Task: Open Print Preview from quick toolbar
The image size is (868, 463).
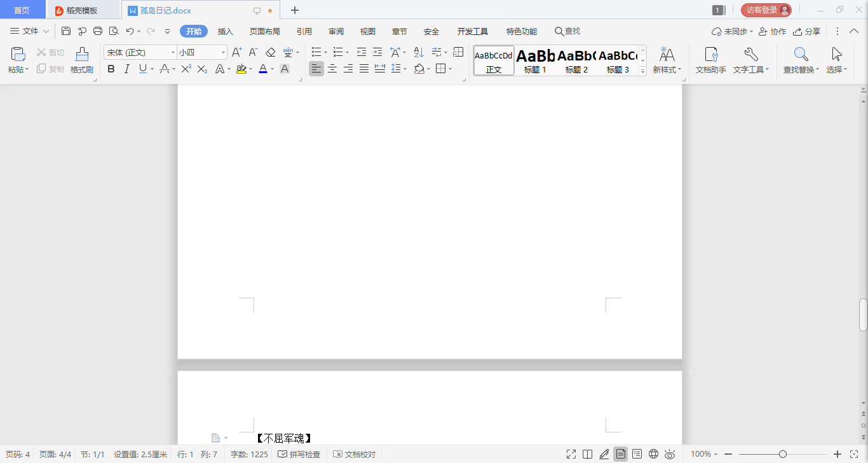Action: [x=114, y=31]
